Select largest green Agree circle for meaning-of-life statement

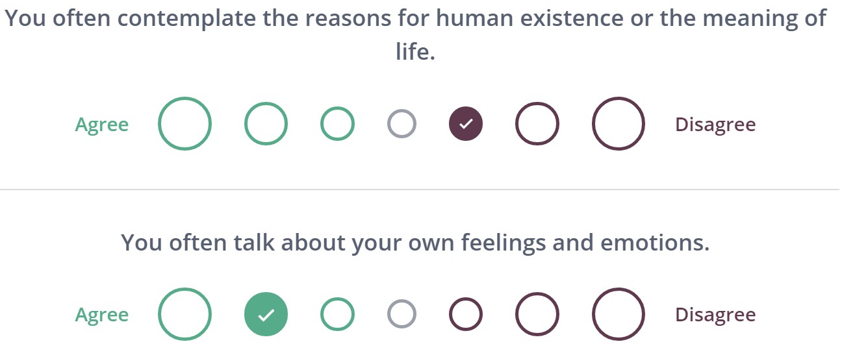pos(185,123)
